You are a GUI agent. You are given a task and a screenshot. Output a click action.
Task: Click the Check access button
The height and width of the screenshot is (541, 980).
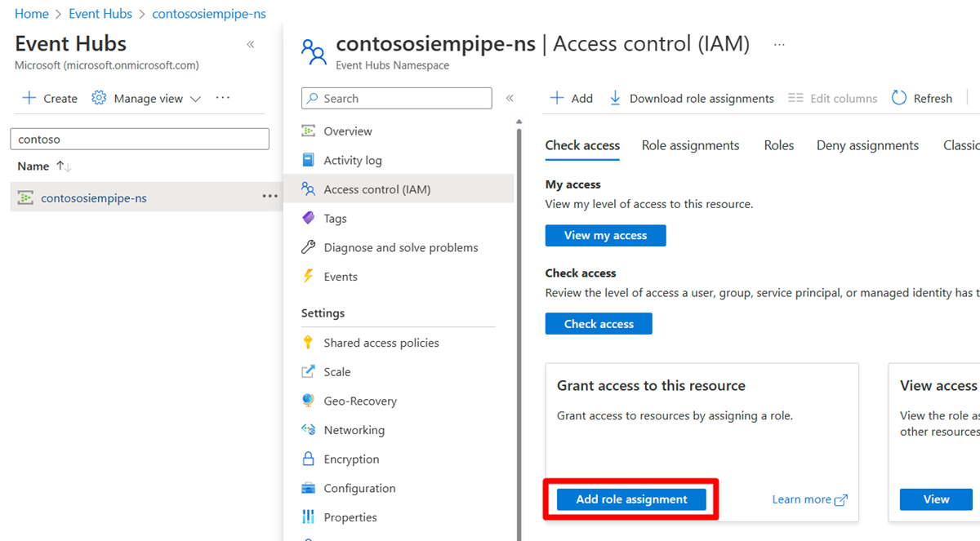pyautogui.click(x=599, y=323)
